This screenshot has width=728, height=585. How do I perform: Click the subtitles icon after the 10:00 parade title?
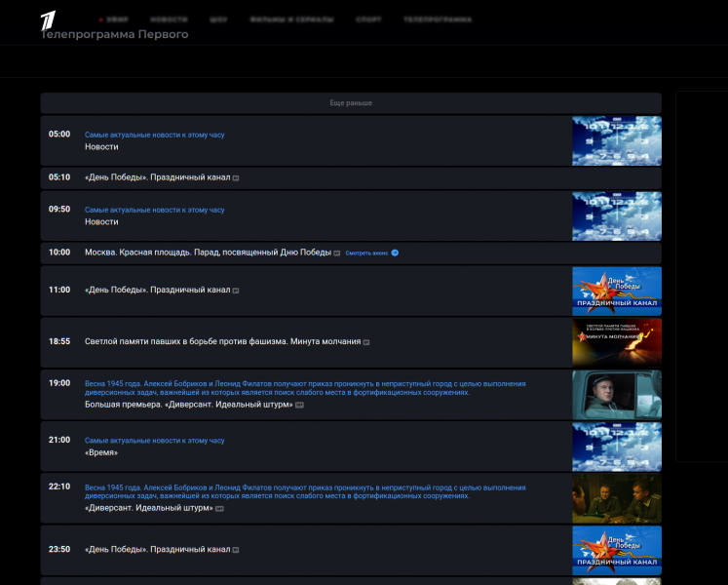(337, 253)
